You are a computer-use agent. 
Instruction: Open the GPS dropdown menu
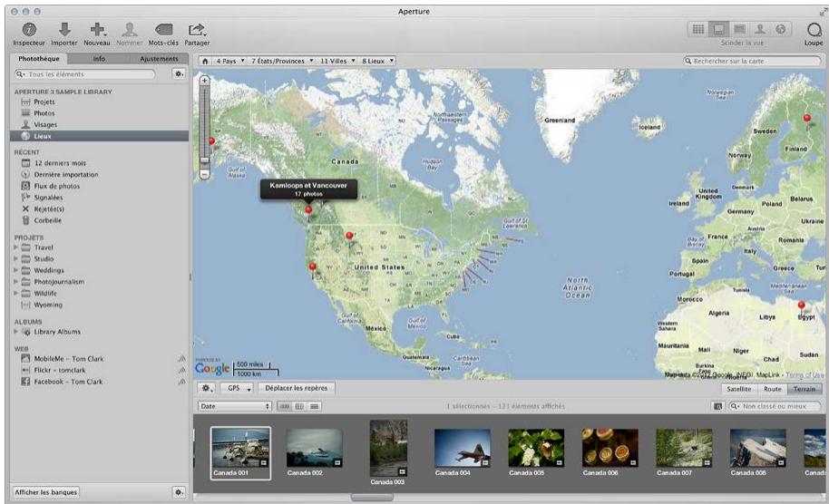pyautogui.click(x=237, y=388)
